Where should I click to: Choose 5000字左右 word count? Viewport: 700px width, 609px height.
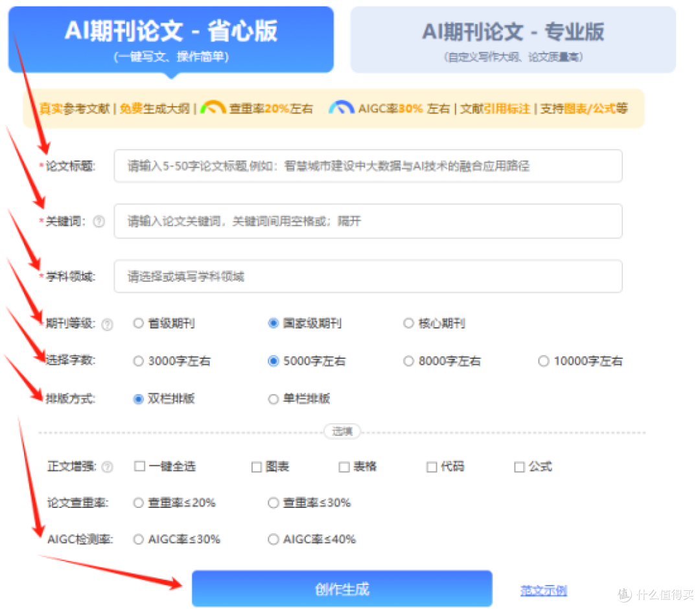274,361
